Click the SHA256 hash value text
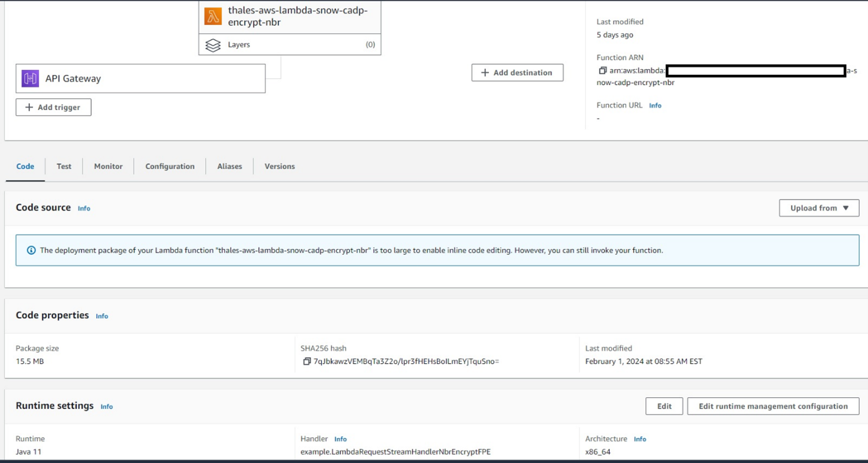Viewport: 868px width, 463px height. click(406, 361)
